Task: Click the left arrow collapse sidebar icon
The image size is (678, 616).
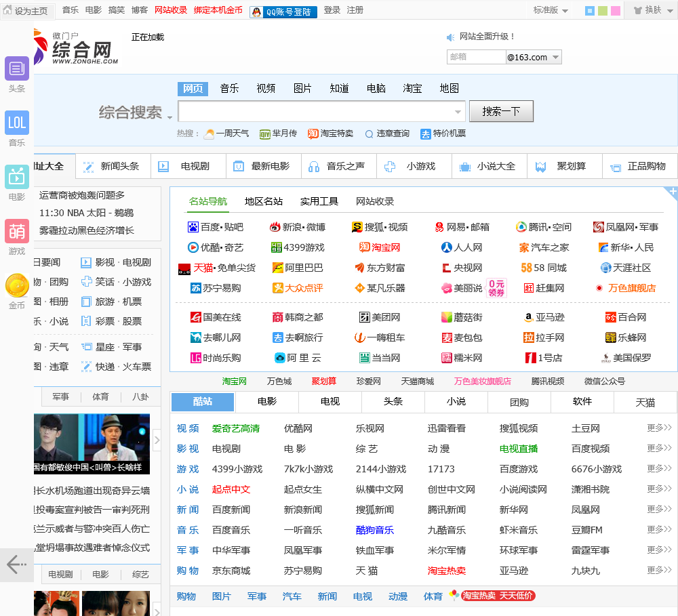Action: pos(16,564)
